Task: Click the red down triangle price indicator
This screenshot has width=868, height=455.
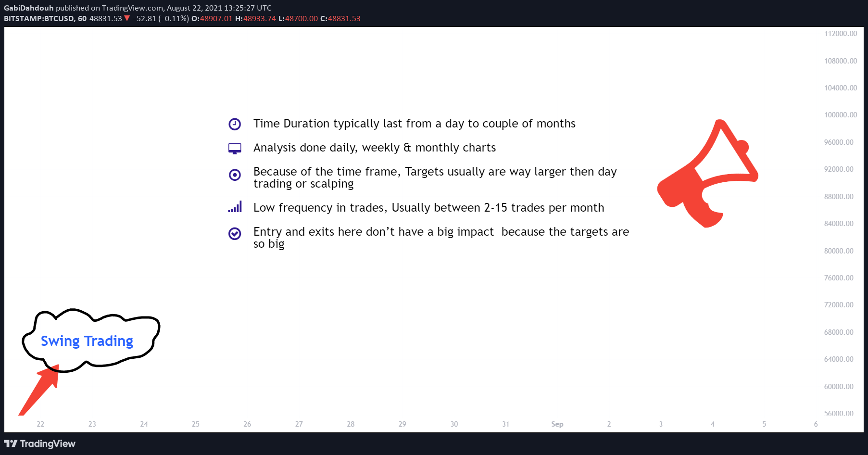Action: click(127, 18)
